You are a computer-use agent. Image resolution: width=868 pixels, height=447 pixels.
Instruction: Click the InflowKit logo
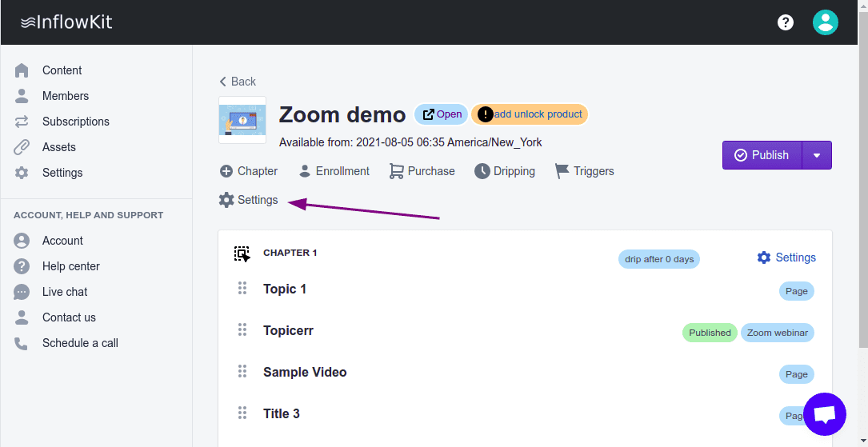66,22
